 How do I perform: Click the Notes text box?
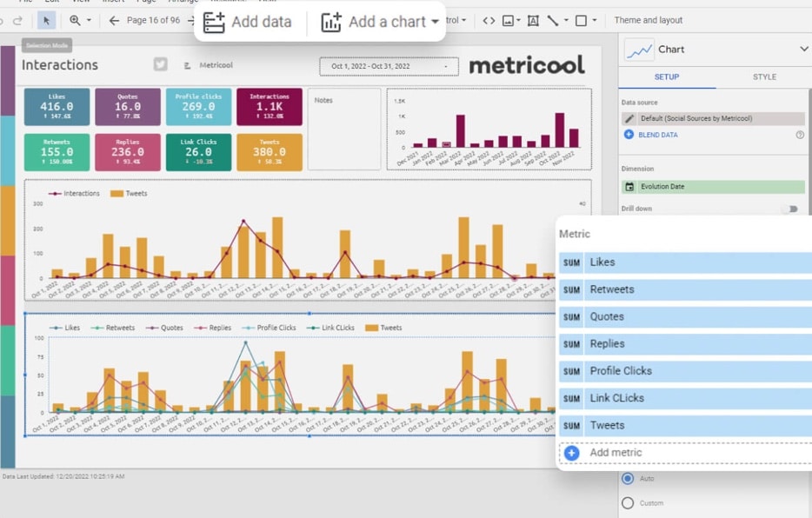[344, 129]
